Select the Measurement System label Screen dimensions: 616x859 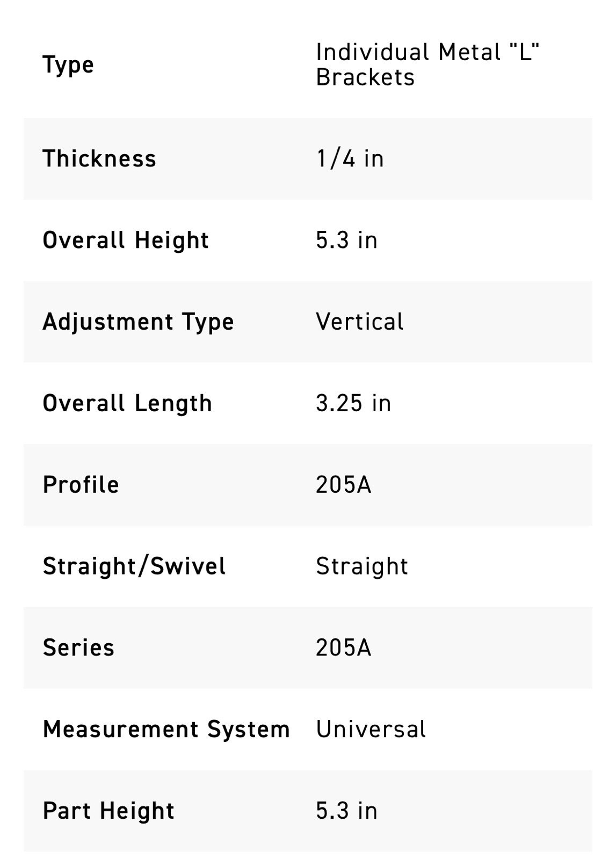click(166, 730)
